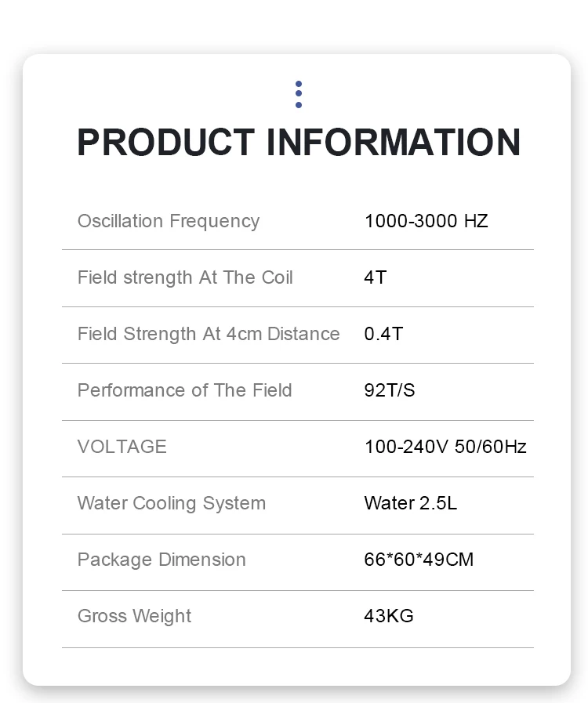The height and width of the screenshot is (703, 588).
Task: Select the Oscillation Frequency label
Action: tap(168, 221)
